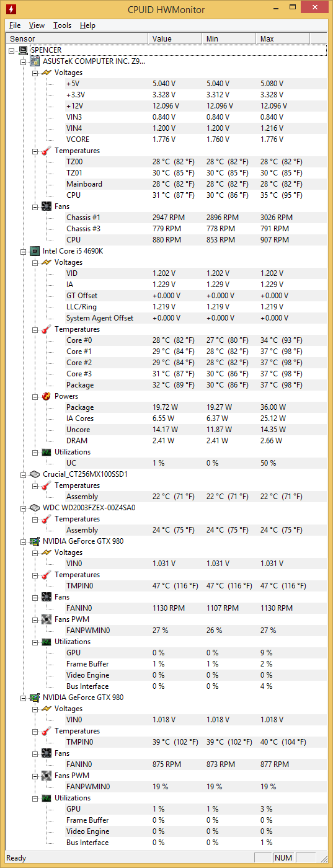Image resolution: width=333 pixels, height=868 pixels.
Task: Click the HWMonitor lightning app icon in title bar
Action: coord(11,9)
